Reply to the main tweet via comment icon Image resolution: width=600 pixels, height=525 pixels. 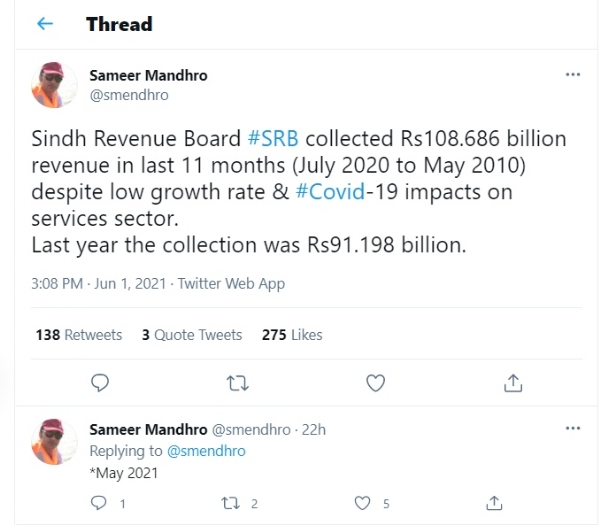tap(99, 382)
